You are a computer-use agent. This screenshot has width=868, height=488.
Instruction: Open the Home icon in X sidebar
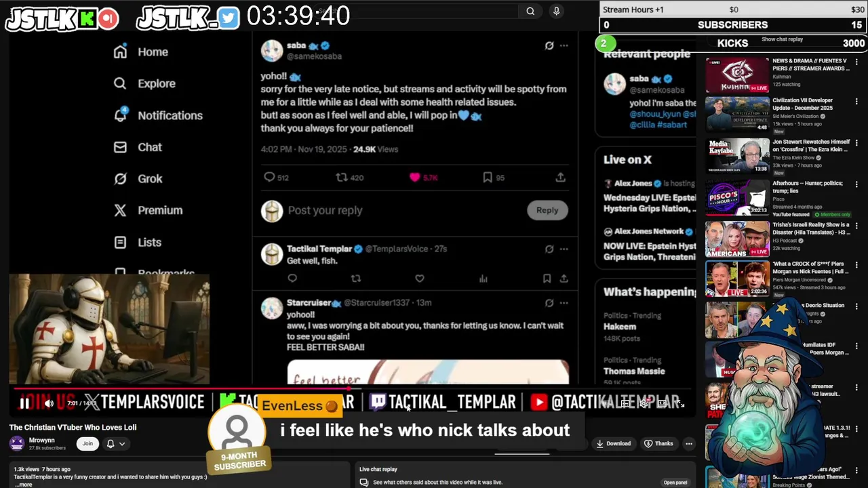120,52
